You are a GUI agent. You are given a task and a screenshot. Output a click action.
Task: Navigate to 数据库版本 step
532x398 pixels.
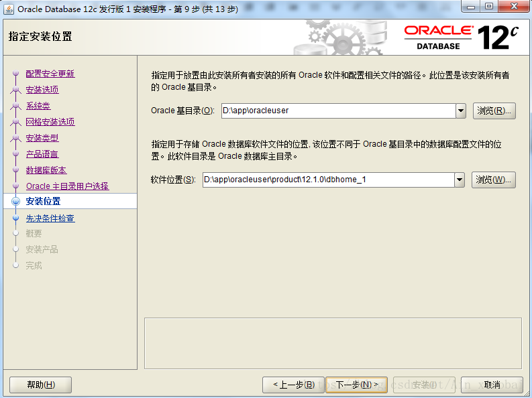coord(46,170)
